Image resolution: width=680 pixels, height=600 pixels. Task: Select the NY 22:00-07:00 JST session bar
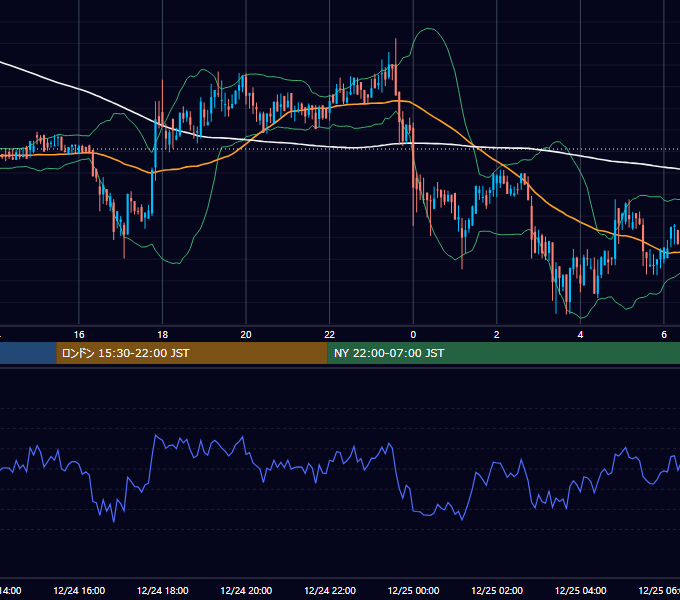503,353
